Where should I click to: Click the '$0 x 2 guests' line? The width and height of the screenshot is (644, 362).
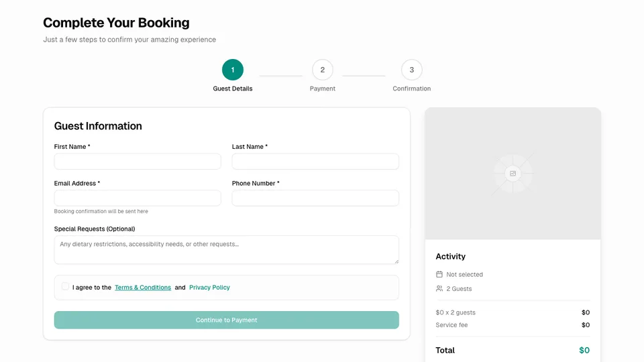(x=455, y=312)
